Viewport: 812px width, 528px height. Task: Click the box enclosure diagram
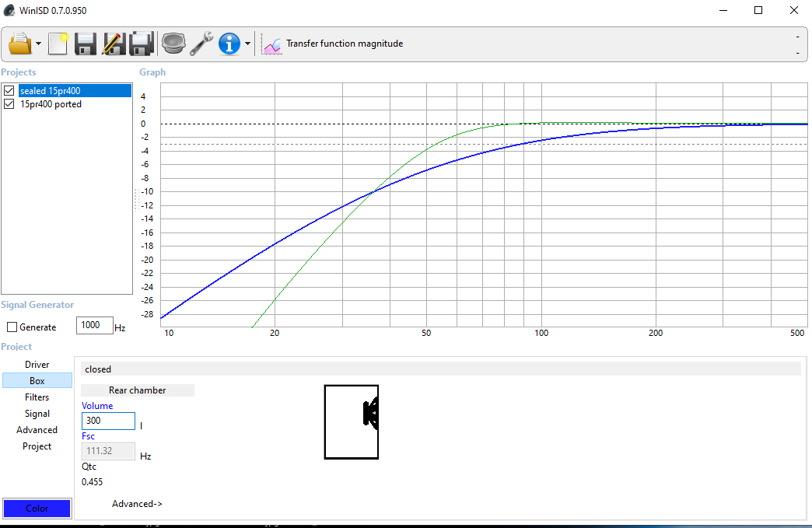tap(352, 422)
